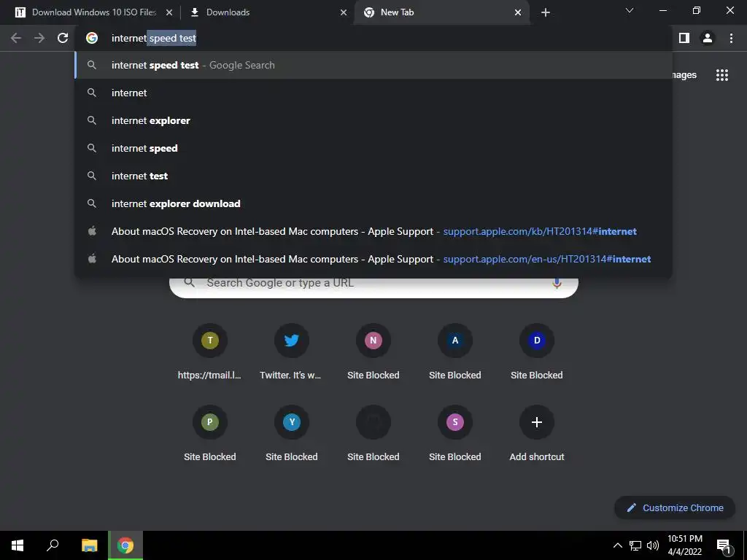Close the Download Windows 10 ISO tab
747x560 pixels.
(x=169, y=12)
